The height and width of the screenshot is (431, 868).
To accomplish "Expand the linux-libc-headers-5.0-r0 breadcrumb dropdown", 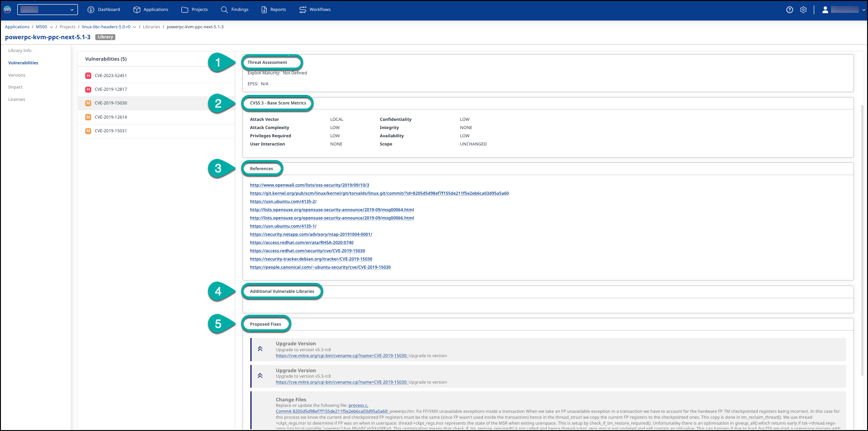I will tap(134, 27).
